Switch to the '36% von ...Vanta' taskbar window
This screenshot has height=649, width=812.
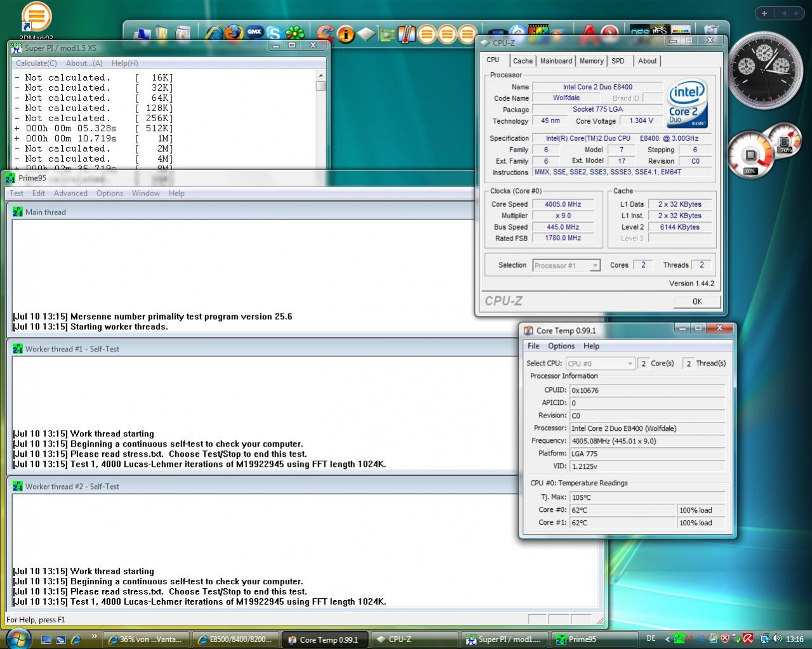[146, 639]
